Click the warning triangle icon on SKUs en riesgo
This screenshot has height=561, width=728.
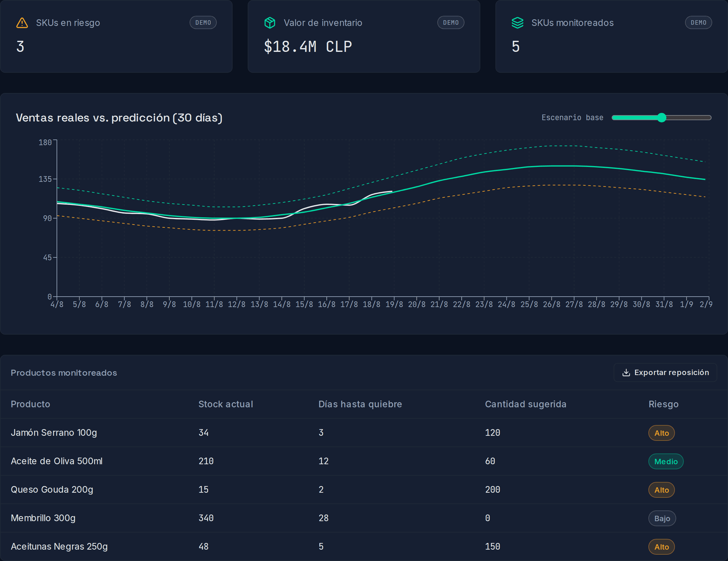[x=22, y=23]
